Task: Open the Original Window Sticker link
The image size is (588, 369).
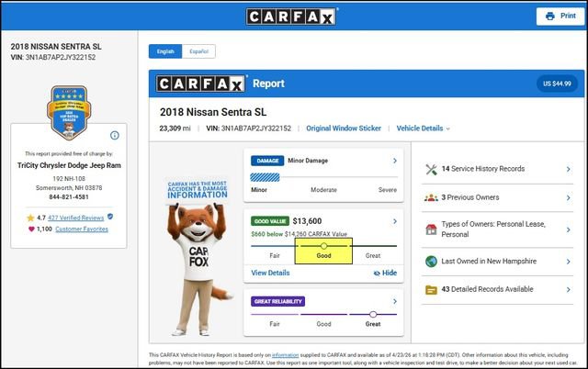Action: (x=345, y=129)
